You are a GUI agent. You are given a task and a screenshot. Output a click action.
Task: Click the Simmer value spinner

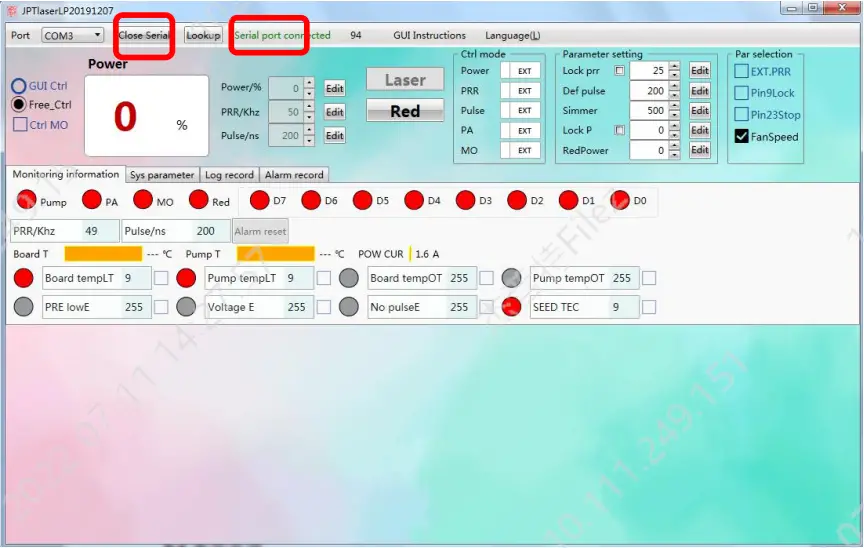(x=674, y=111)
